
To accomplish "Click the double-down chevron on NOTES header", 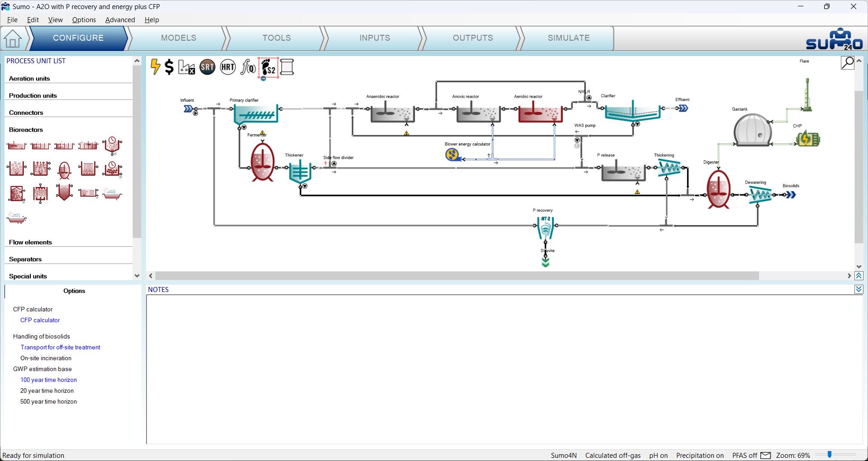I will [x=859, y=289].
